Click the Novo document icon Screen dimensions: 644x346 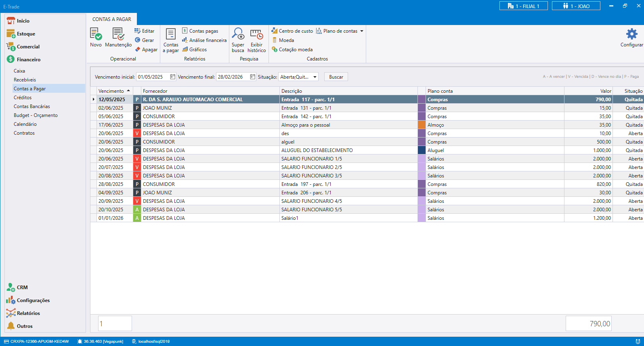(96, 34)
